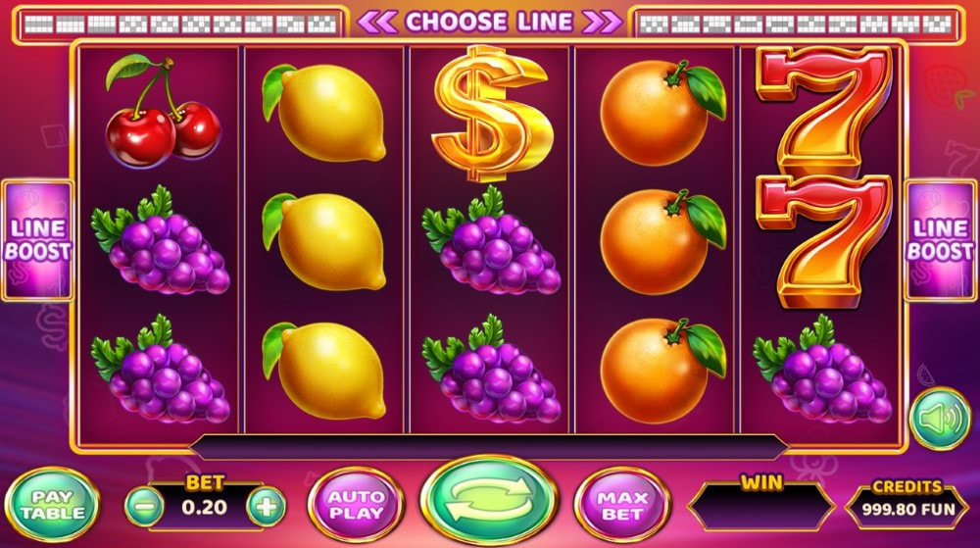Click the middle orange on fourth reel
Viewport: 980px width, 548px height.
(662, 241)
